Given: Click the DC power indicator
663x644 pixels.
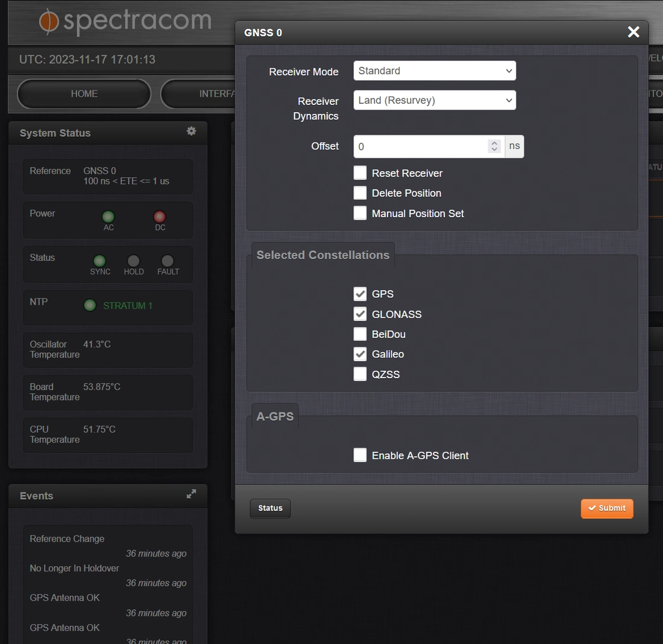Looking at the screenshot, I should coord(159,216).
